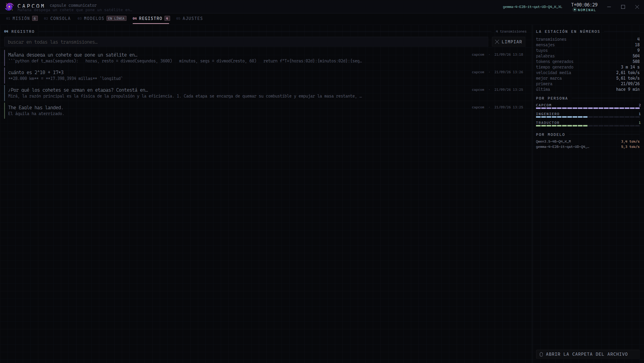644x363 pixels.
Task: Click the 'tiempo generando' statistic row
Action: (588, 67)
